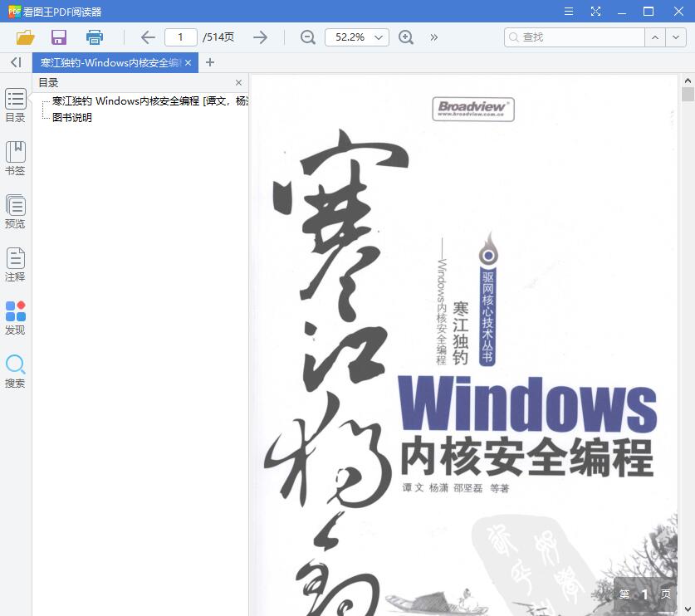Open a file with the folder icon
This screenshot has width=695, height=616.
point(25,37)
